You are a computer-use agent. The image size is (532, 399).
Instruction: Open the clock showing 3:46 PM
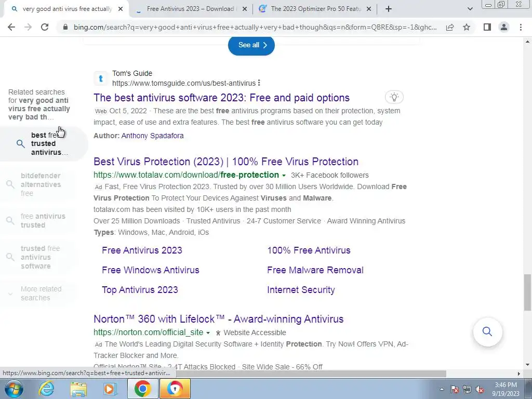coord(506,389)
